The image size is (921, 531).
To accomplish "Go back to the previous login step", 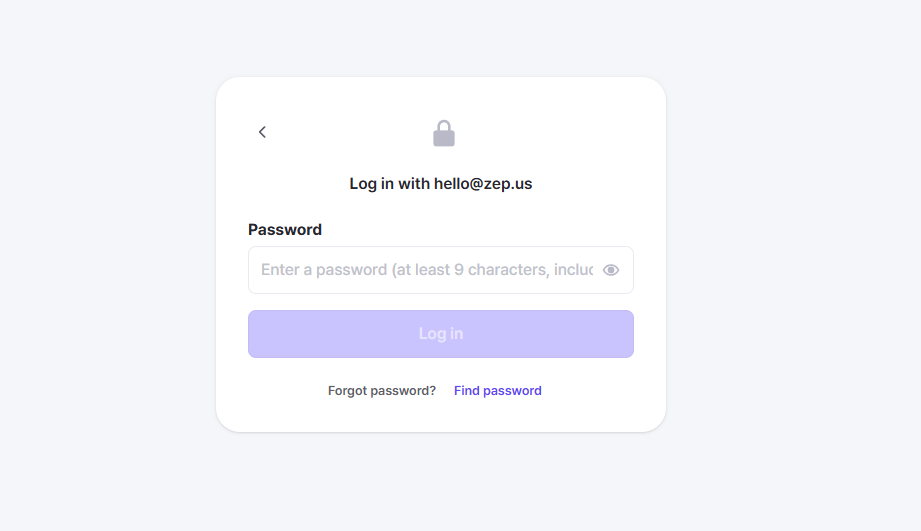I will (x=262, y=132).
